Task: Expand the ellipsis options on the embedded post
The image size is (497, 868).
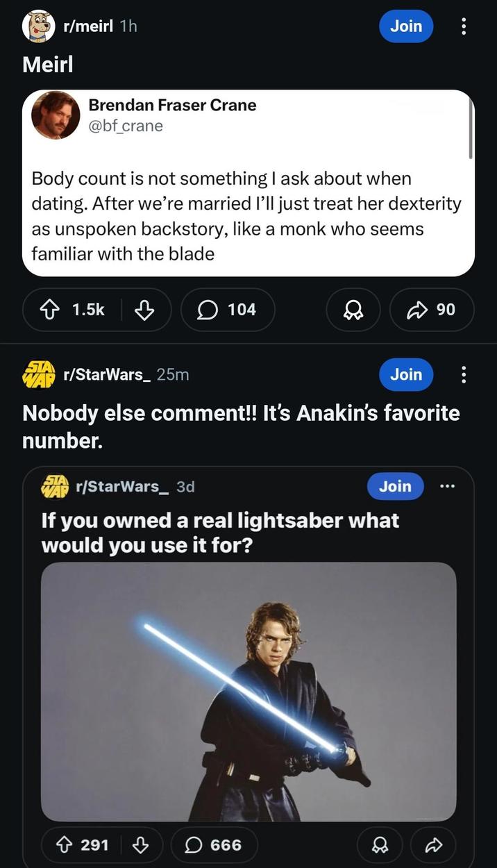Action: [x=448, y=486]
